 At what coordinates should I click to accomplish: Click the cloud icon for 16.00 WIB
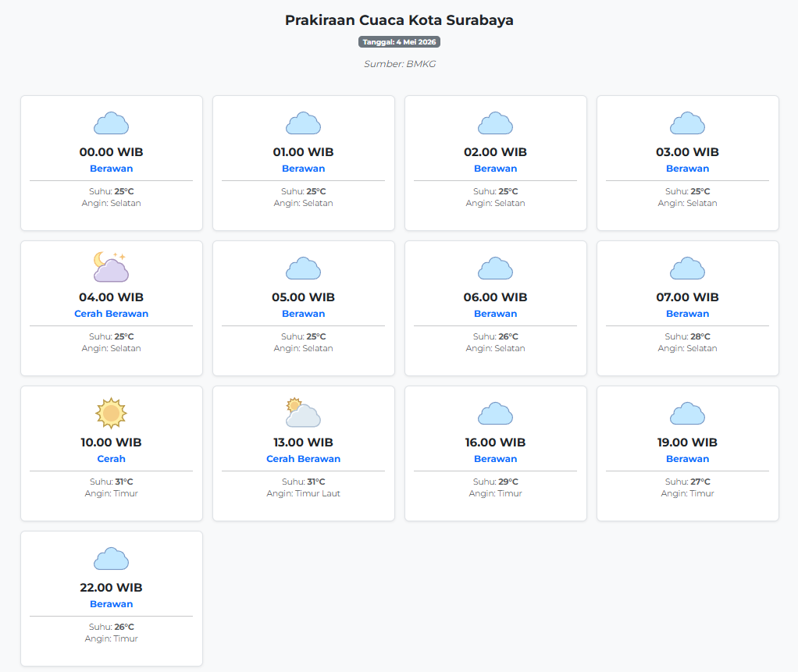(495, 414)
